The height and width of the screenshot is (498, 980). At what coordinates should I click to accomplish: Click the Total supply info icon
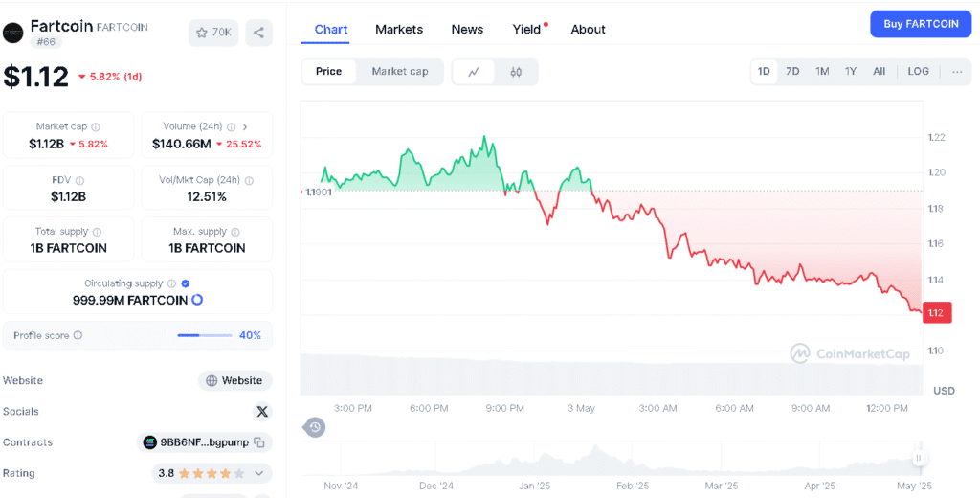point(97,232)
